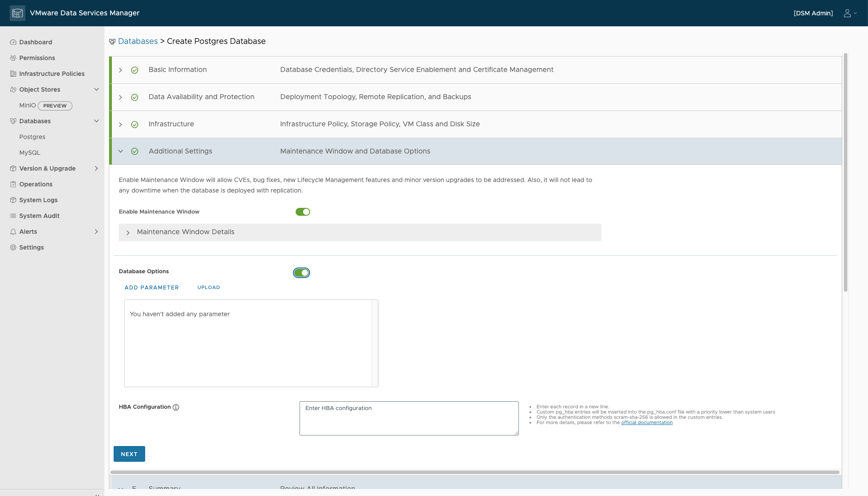Click the 'Create Postgres Database' breadcrumb title
Image resolution: width=868 pixels, height=496 pixels.
pyautogui.click(x=216, y=41)
